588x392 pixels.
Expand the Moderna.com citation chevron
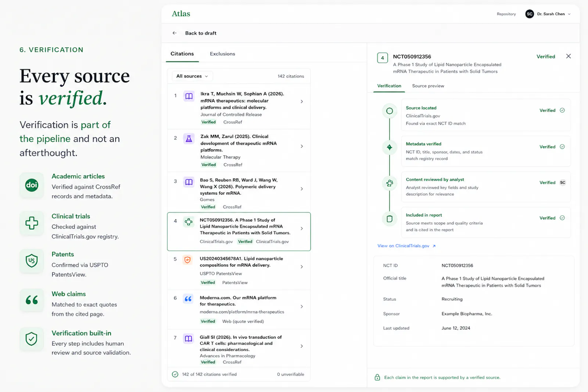click(x=302, y=306)
